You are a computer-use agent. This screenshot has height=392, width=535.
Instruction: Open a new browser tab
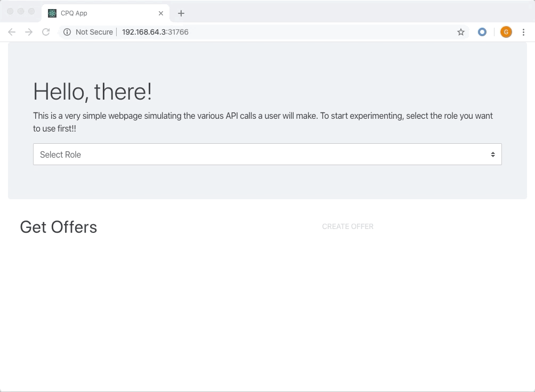(x=181, y=13)
